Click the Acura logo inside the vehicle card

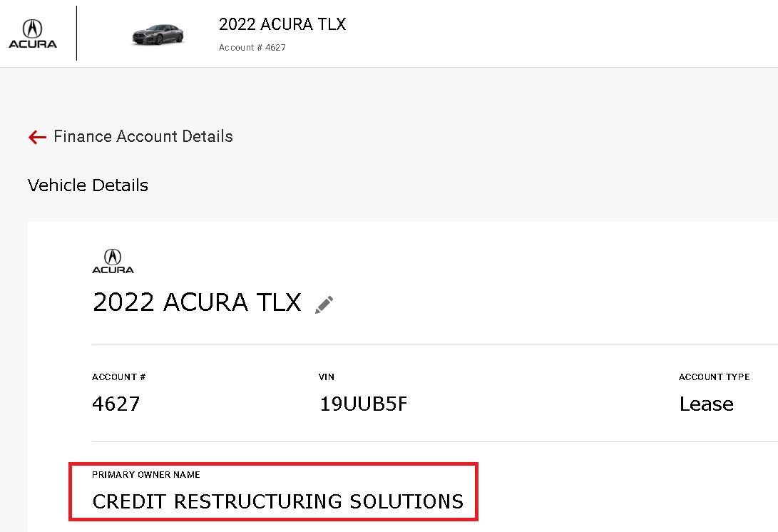pos(113,261)
